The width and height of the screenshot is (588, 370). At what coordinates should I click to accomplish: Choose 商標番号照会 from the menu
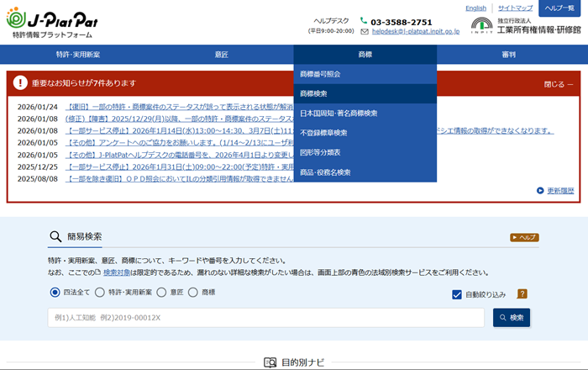click(x=365, y=74)
